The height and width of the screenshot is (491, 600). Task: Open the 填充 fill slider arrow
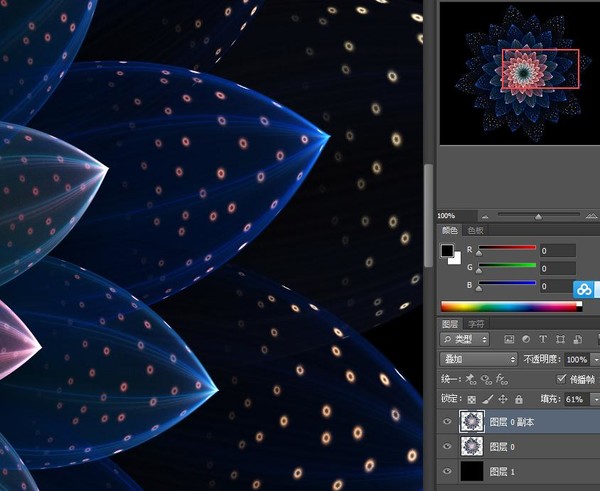(x=595, y=400)
